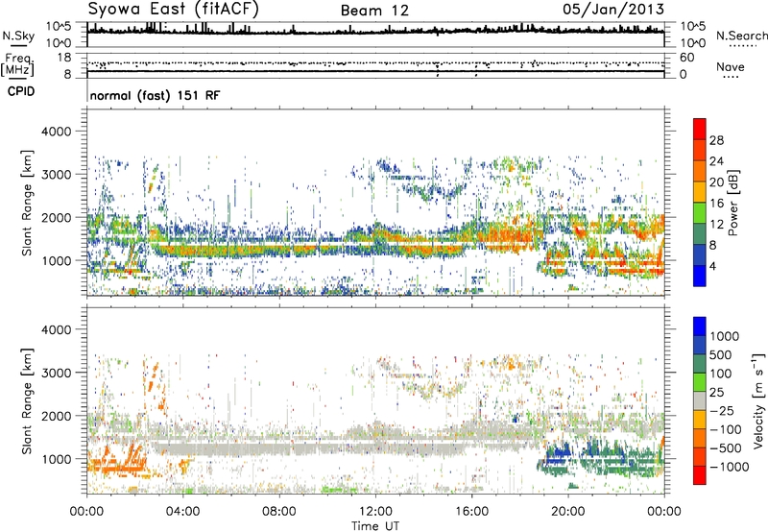Click the blue top of the velocity colorbar
This screenshot has width=768, height=532.
pos(700,326)
